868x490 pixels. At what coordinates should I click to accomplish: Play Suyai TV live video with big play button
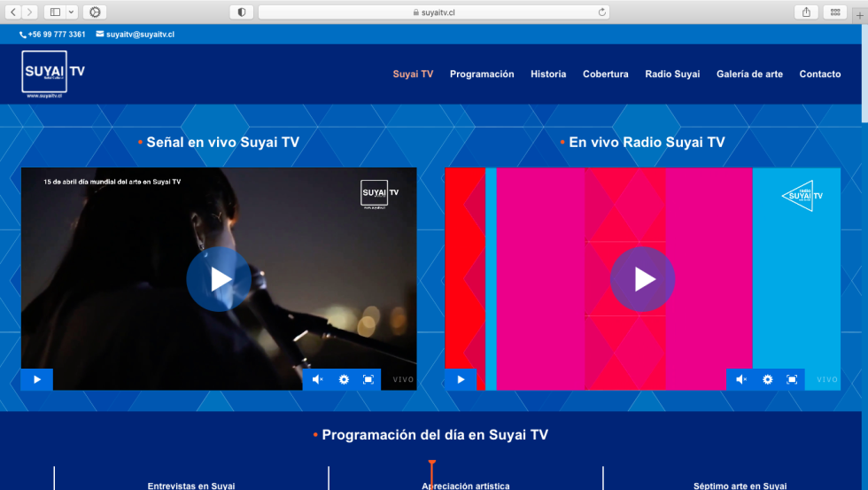point(219,279)
